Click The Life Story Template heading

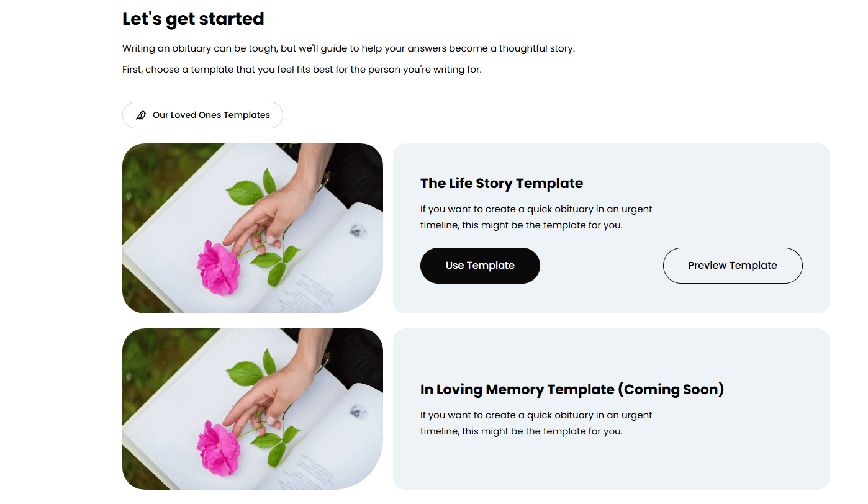(502, 184)
